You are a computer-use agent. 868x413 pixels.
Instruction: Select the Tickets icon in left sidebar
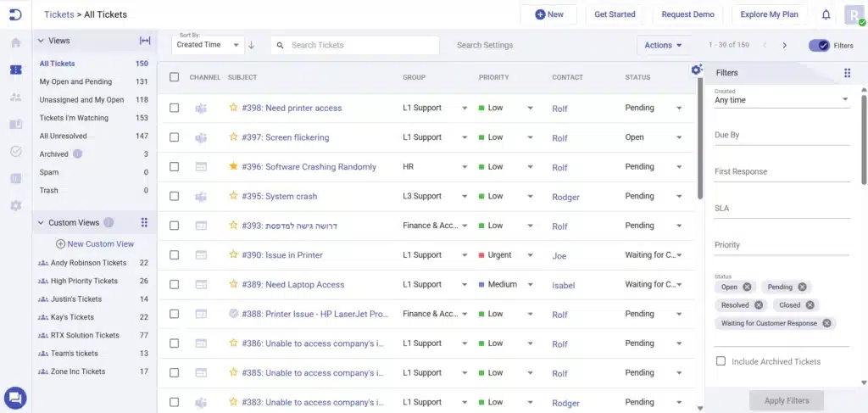(16, 70)
